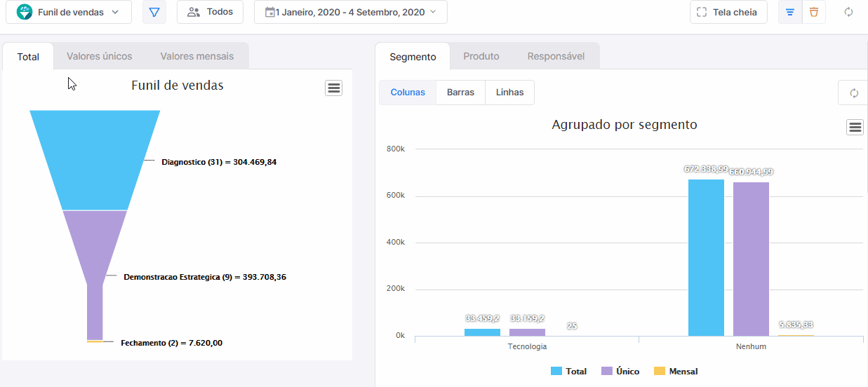Image resolution: width=868 pixels, height=387 pixels.
Task: Open the Agrupado por segmento chart menu
Action: click(855, 127)
